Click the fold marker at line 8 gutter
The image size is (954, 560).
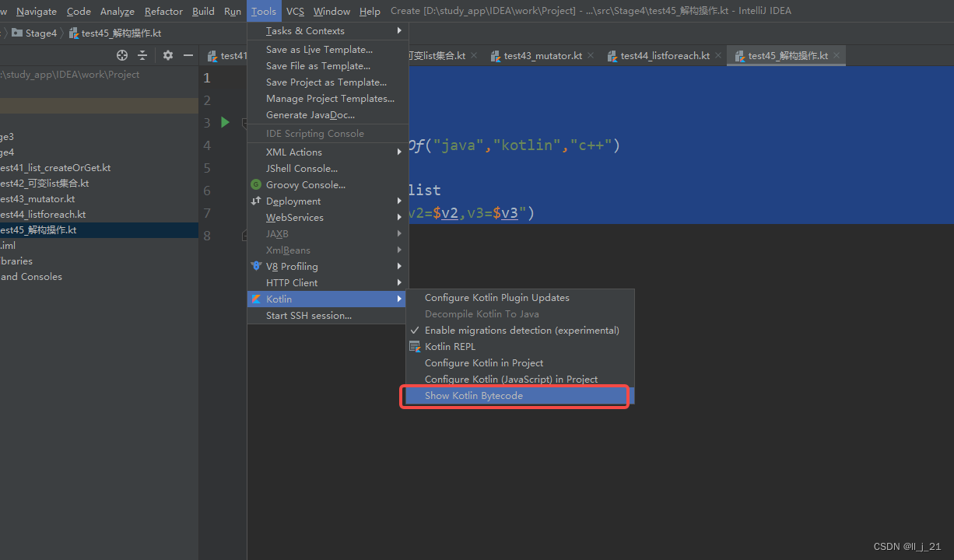(x=244, y=235)
